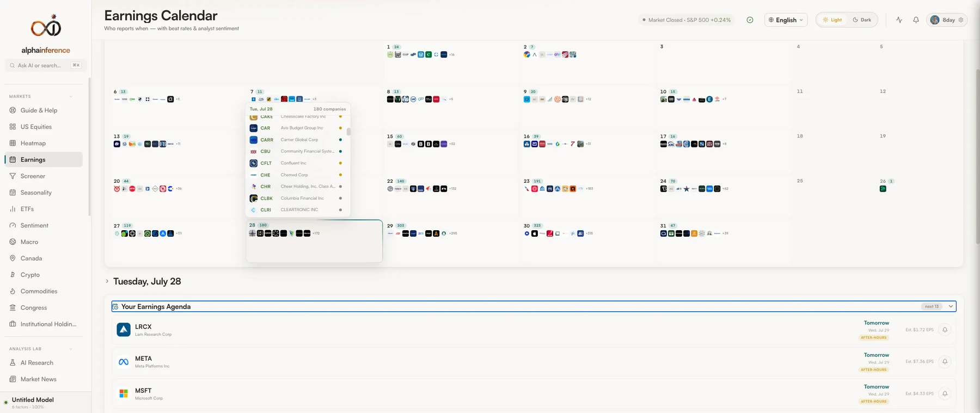The image size is (980, 413).
Task: Expand the Your Earnings Agenda chevron
Action: tap(951, 306)
